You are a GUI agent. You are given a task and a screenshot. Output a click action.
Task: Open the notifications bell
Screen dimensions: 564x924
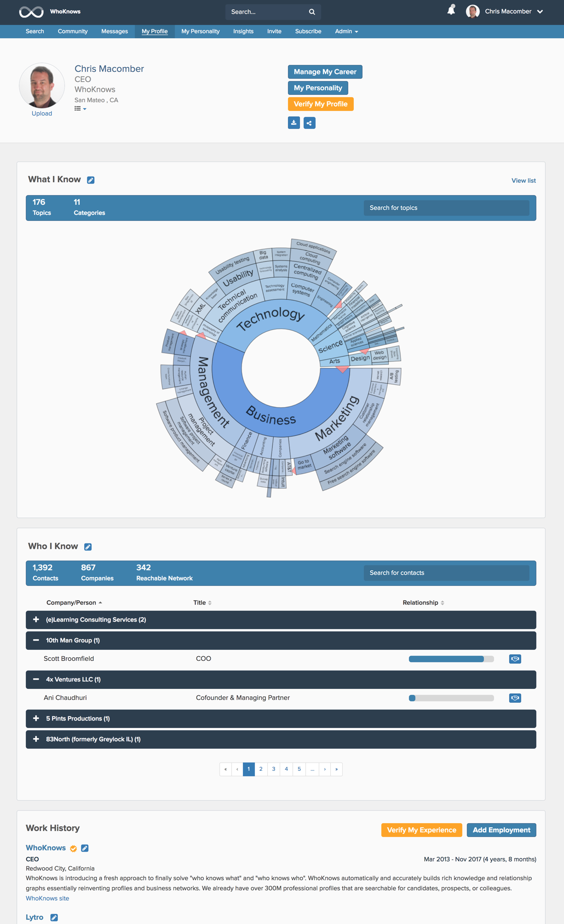(451, 10)
